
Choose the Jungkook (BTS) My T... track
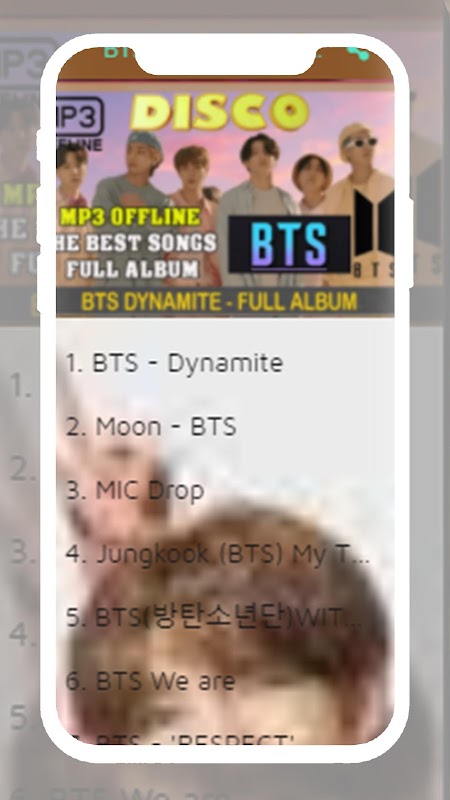225,554
